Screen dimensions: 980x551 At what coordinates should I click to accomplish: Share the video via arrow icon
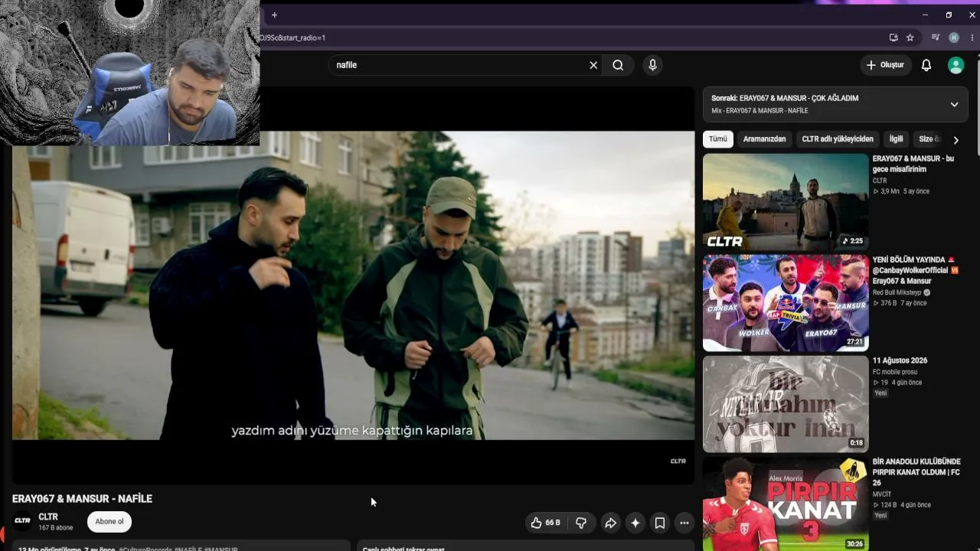610,523
